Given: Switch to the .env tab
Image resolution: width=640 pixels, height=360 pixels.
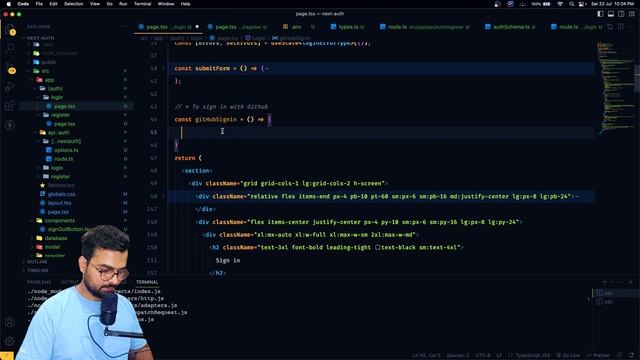Looking at the screenshot, I should [x=298, y=27].
